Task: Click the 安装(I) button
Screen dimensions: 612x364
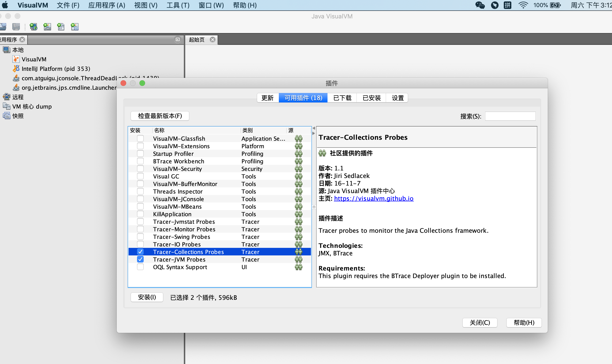Action: pyautogui.click(x=147, y=297)
